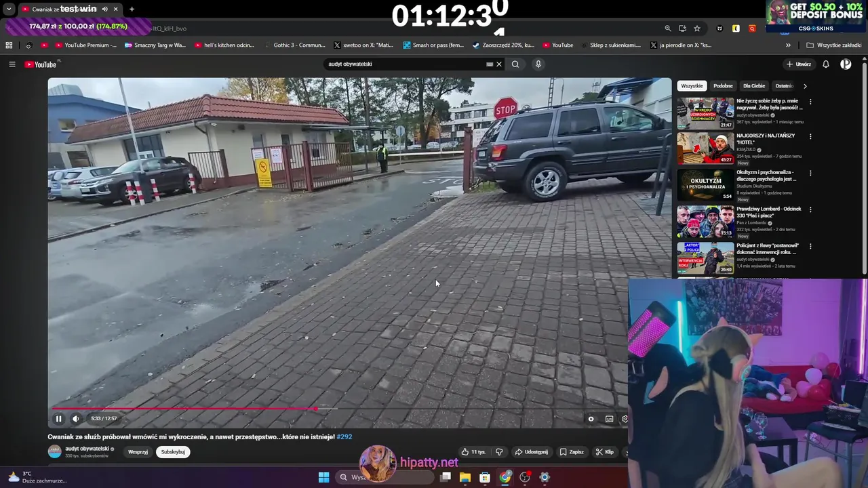The height and width of the screenshot is (488, 868).
Task: Open the audyt obywatelski channel avatar
Action: (x=54, y=451)
